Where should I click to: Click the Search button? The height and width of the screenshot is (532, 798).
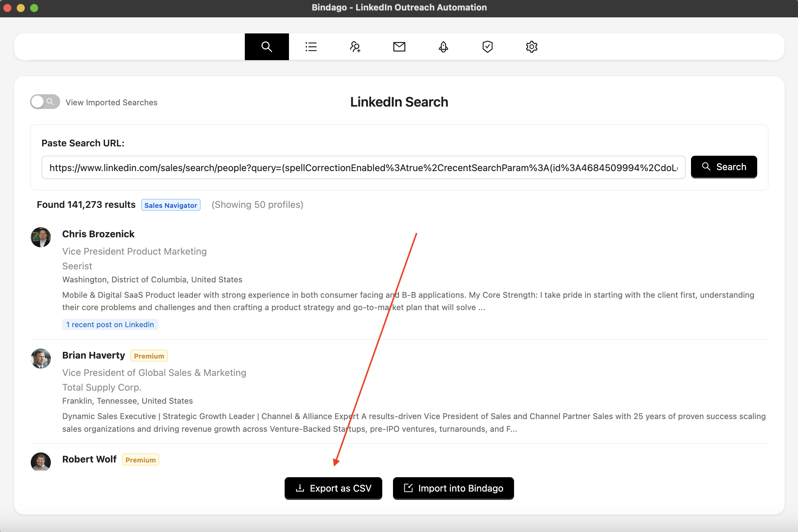click(x=724, y=167)
